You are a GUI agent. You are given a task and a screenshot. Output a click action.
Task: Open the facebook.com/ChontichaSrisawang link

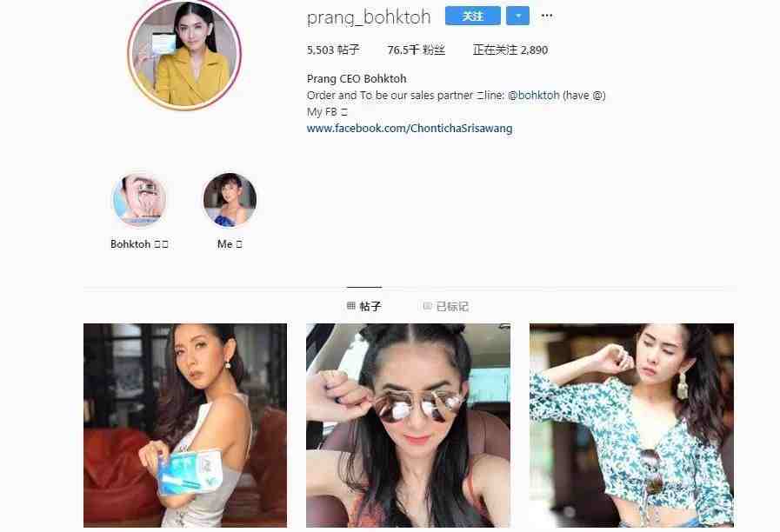coord(410,129)
